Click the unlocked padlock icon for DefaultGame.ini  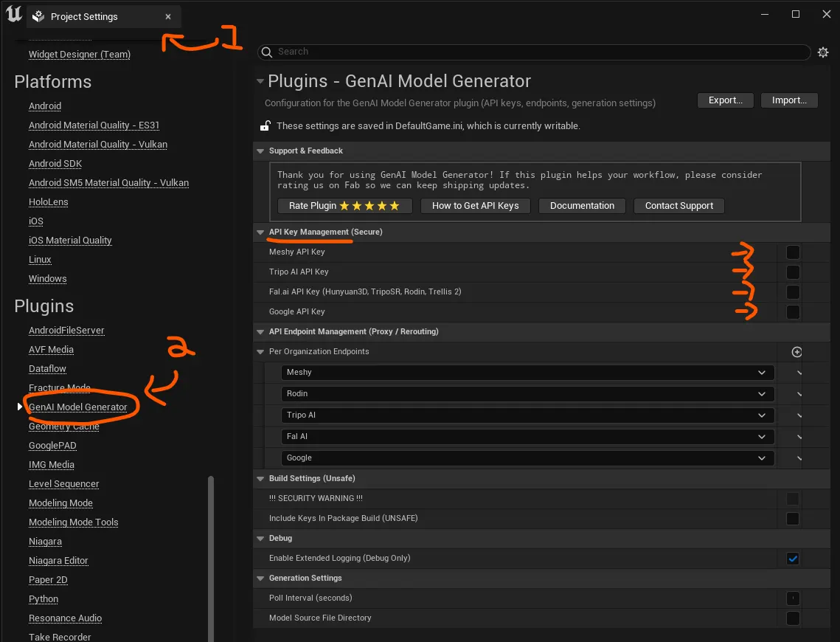coord(265,126)
